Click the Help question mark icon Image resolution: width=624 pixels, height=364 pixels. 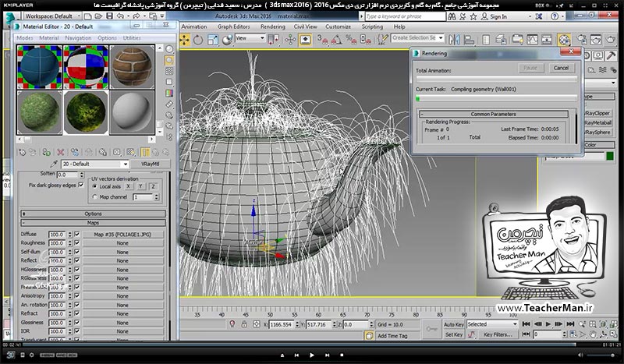(555, 16)
